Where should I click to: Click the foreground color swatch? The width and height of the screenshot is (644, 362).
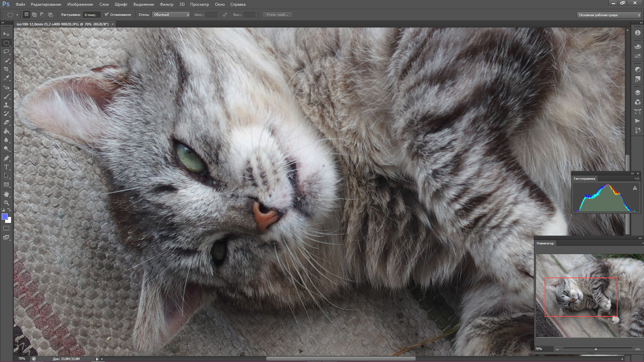pos(5,217)
